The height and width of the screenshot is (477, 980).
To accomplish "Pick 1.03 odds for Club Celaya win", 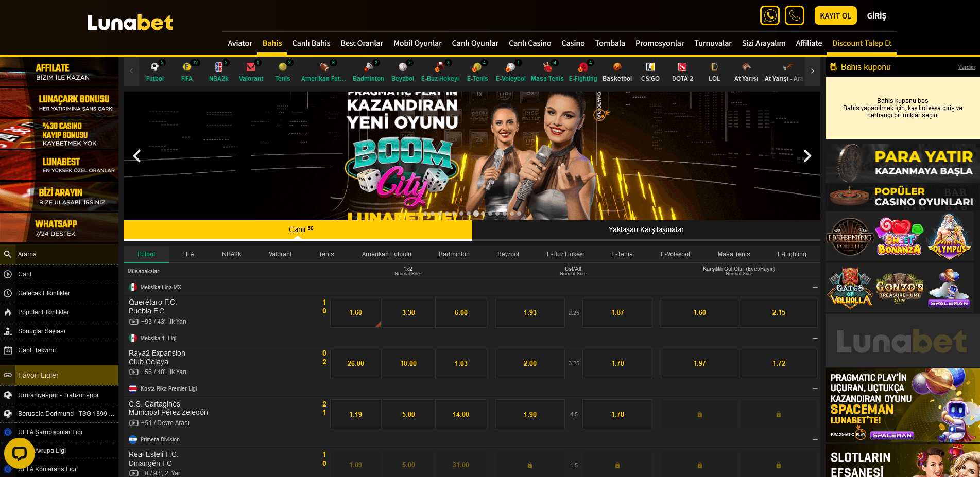I will 461,363.
